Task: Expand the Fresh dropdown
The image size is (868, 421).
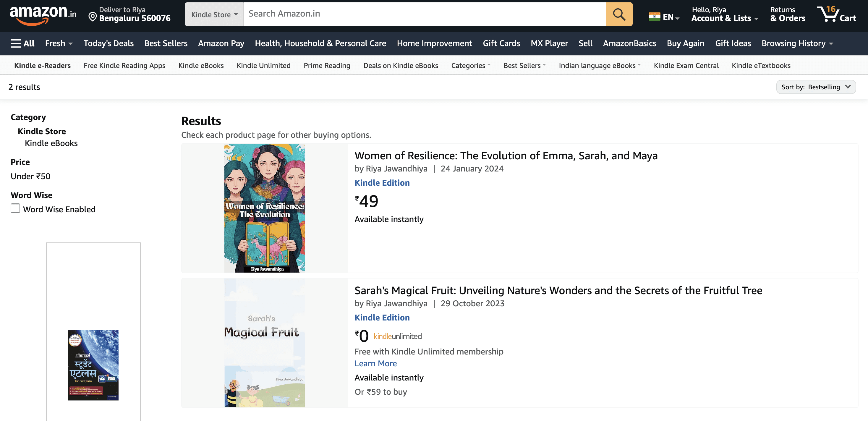Action: [59, 43]
